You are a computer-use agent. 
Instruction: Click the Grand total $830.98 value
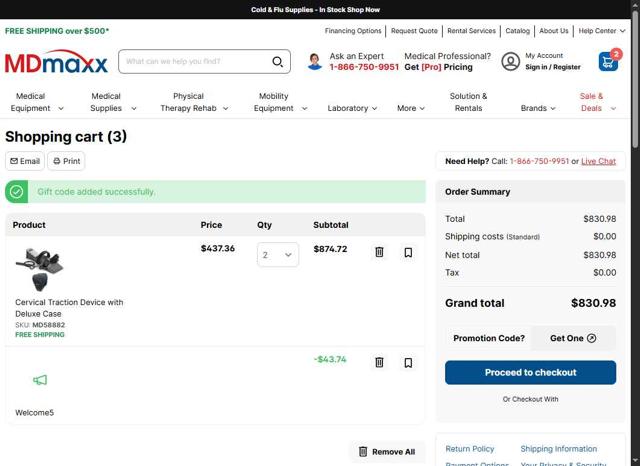[593, 303]
